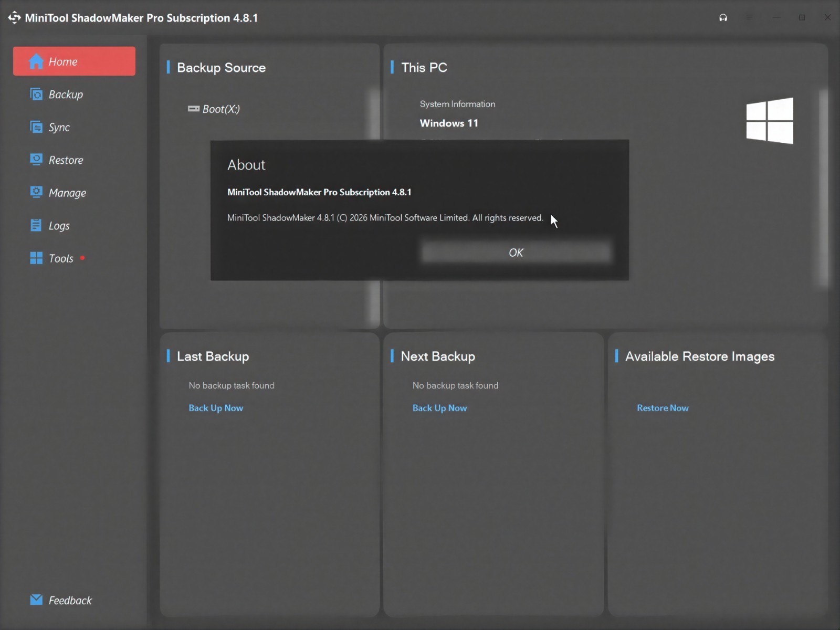Click Back Up Now under Next Backup
This screenshot has width=840, height=630.
pyautogui.click(x=439, y=408)
